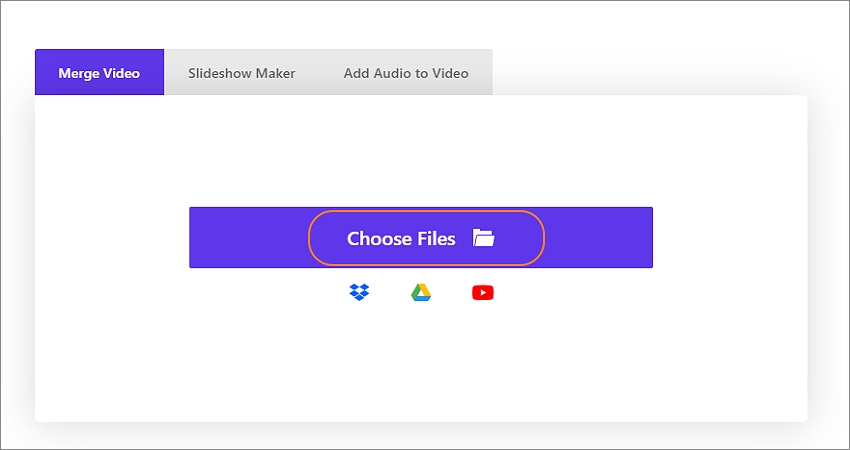Go to the gray Slideshow Maker tab
This screenshot has width=850, height=450.
click(242, 73)
